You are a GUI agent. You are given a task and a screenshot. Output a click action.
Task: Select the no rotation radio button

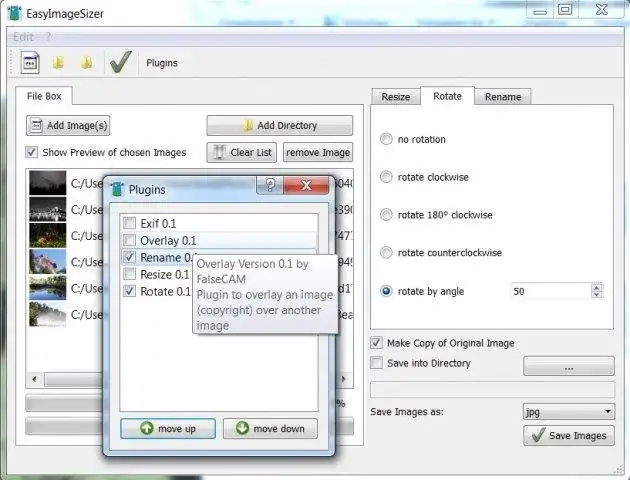[x=386, y=139]
